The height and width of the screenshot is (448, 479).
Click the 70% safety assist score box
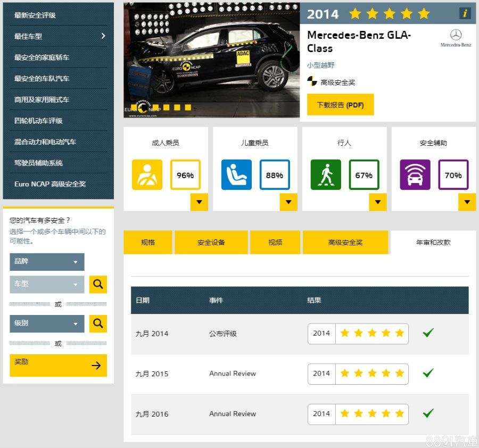[453, 175]
